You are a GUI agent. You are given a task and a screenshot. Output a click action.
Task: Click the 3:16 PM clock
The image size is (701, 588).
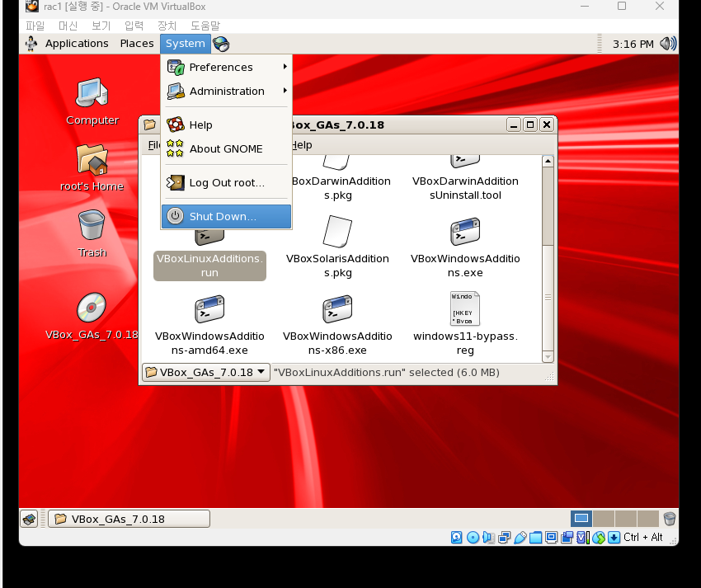coord(633,45)
